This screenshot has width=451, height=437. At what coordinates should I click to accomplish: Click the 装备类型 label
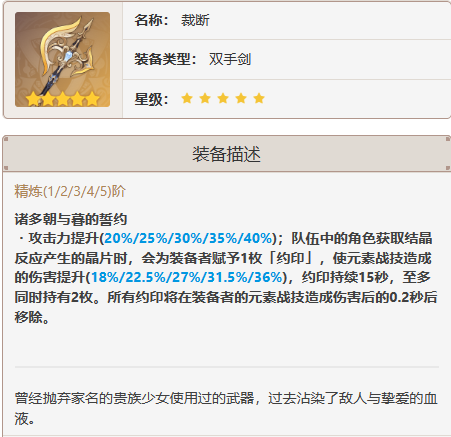(x=166, y=59)
